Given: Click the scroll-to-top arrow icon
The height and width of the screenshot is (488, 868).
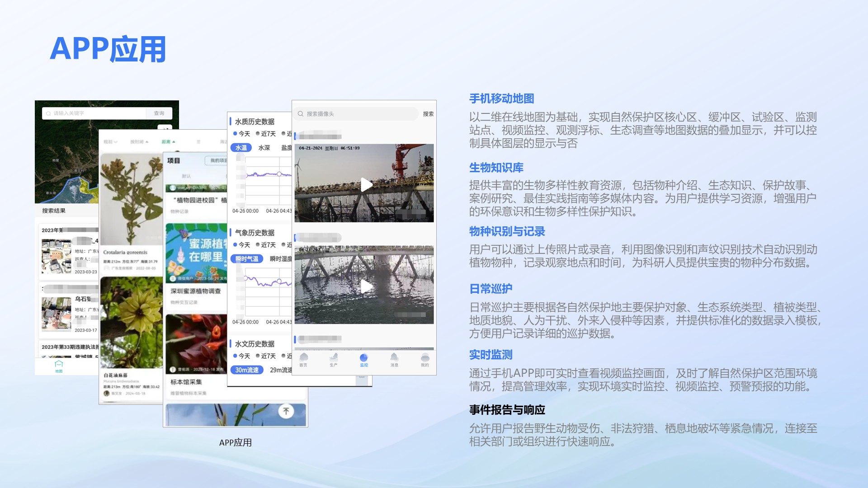Looking at the screenshot, I should [286, 411].
